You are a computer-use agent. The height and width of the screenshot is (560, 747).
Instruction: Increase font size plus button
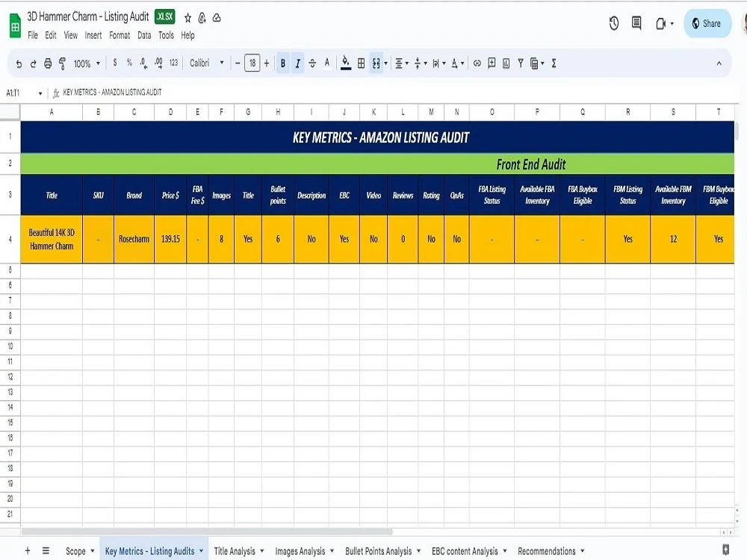pos(267,63)
